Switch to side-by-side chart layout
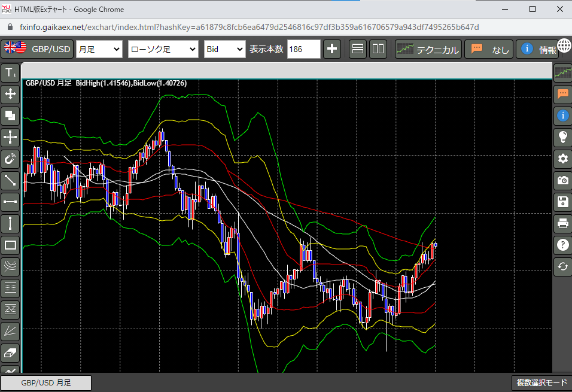This screenshot has width=572, height=392. [378, 49]
